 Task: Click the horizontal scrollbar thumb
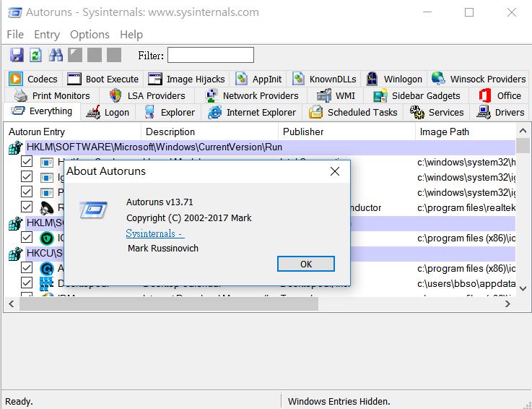[x=169, y=303]
